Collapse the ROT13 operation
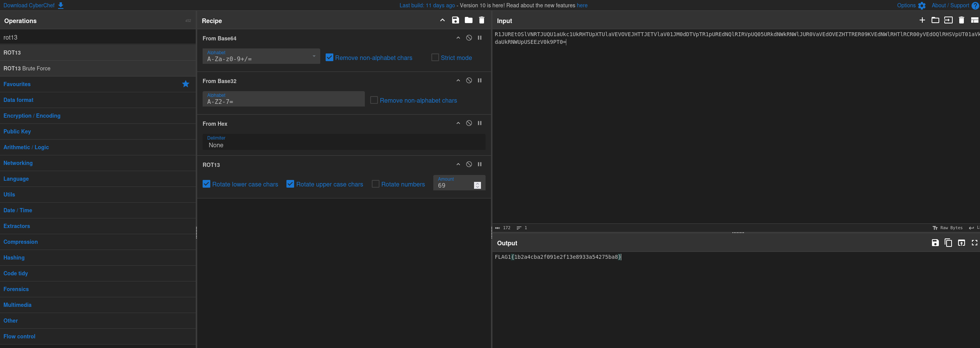Viewport: 980px width, 348px height. (x=458, y=164)
